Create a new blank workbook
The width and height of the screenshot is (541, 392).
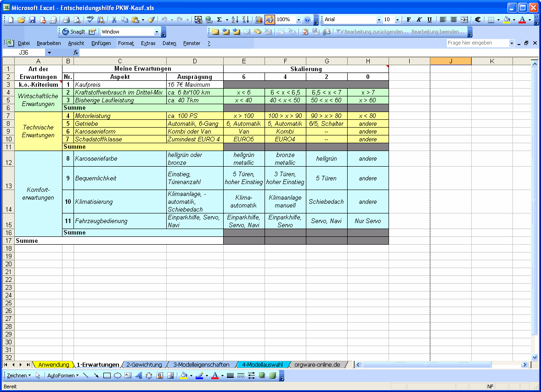(x=11, y=20)
